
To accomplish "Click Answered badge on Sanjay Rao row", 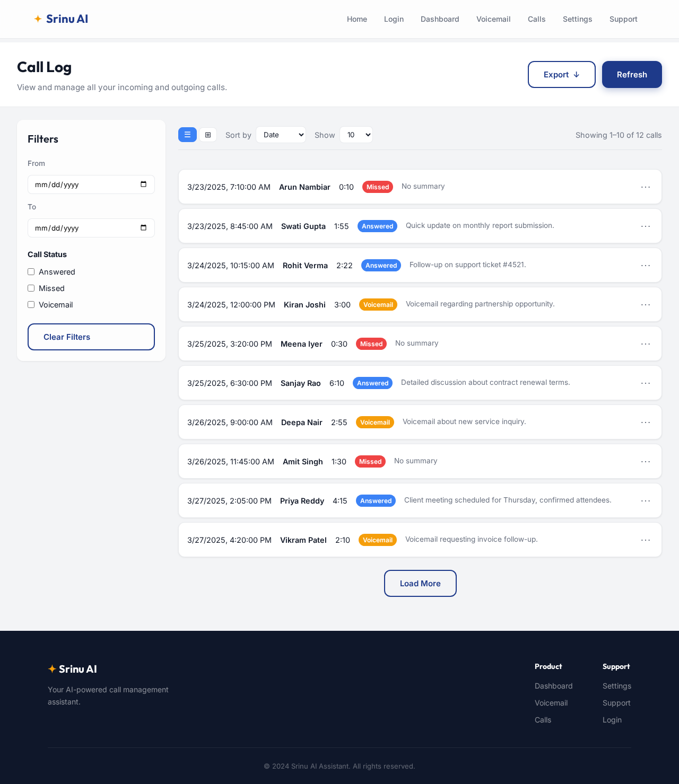I will (x=372, y=383).
